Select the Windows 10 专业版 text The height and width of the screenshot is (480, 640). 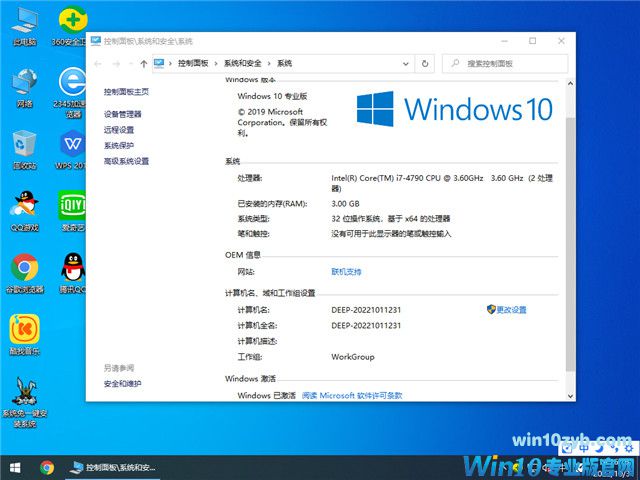(x=272, y=96)
